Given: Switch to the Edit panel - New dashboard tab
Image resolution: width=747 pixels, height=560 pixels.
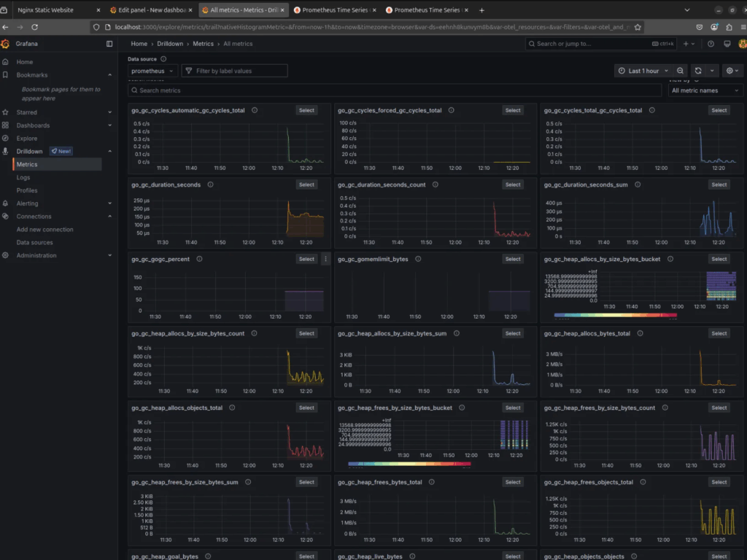Looking at the screenshot, I should pyautogui.click(x=151, y=10).
